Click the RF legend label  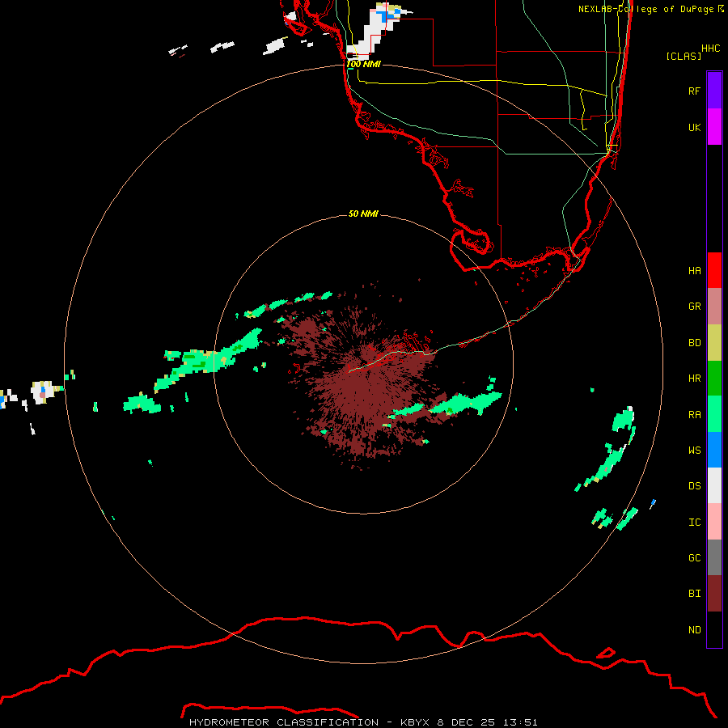(x=694, y=91)
